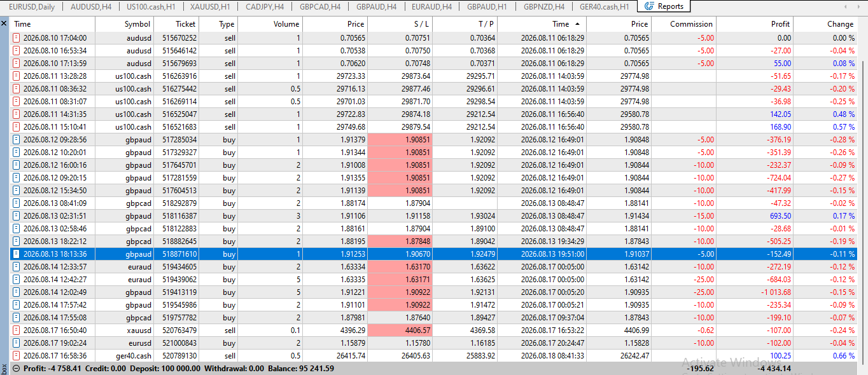Click the sell order icon at 2026.08.10 16:53:34

pos(17,51)
